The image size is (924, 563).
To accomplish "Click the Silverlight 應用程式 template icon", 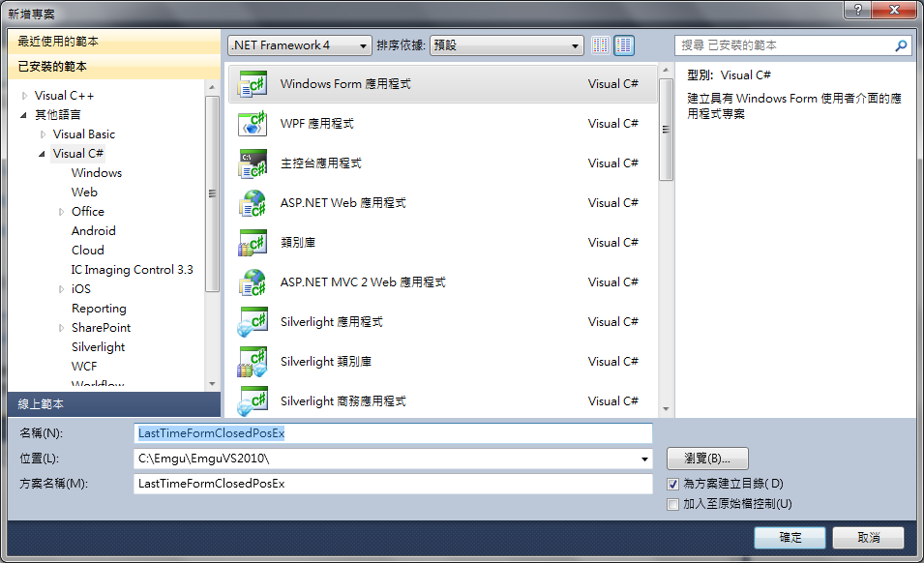I will pos(253,322).
